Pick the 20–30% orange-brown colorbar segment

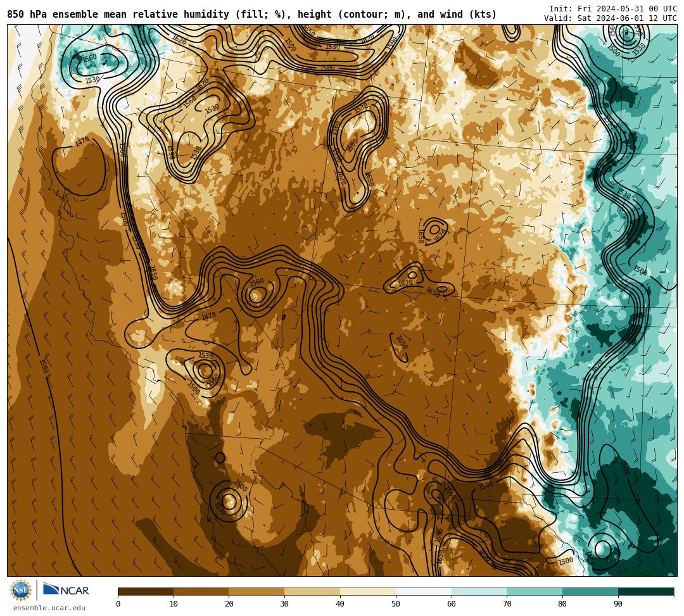click(x=256, y=591)
